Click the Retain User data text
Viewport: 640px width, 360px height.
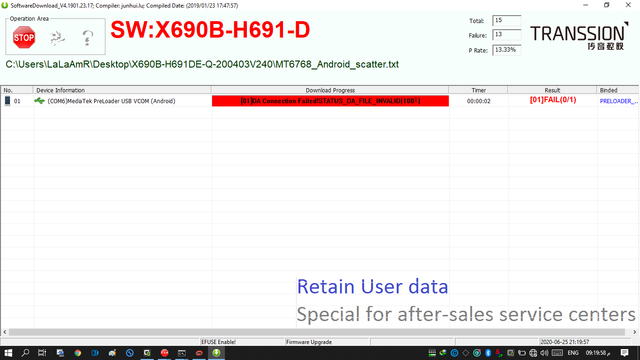[x=372, y=287]
